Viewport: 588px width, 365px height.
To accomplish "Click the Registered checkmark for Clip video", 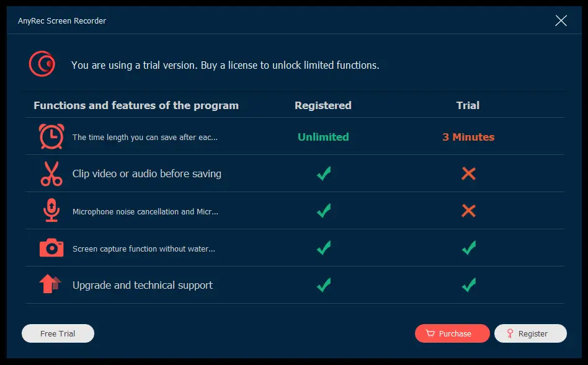I will coord(324,173).
